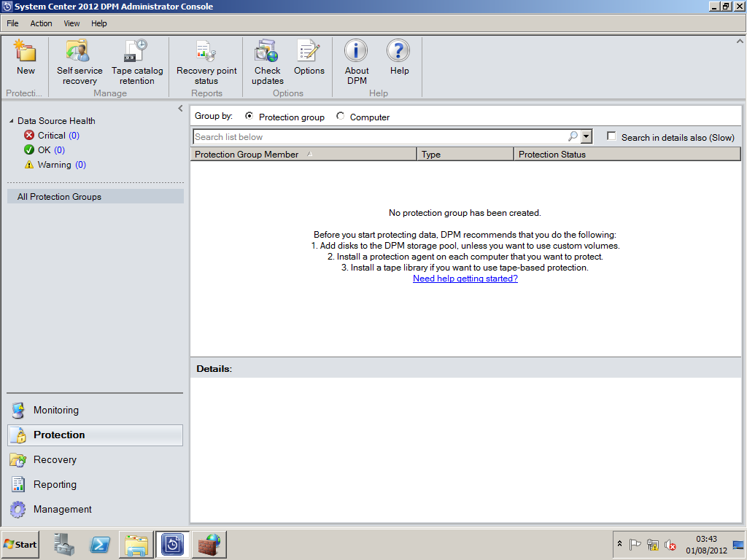Viewport: 747px width, 560px height.
Task: Show hidden tray icons arrow
Action: point(619,544)
